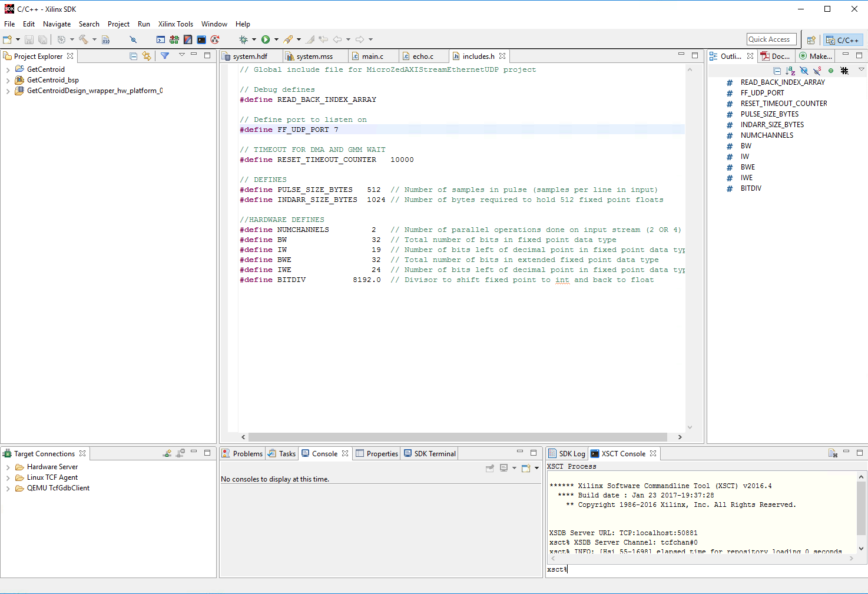This screenshot has height=594, width=868.
Task: Toggle Hide Static Members in Outline
Action: click(x=817, y=71)
